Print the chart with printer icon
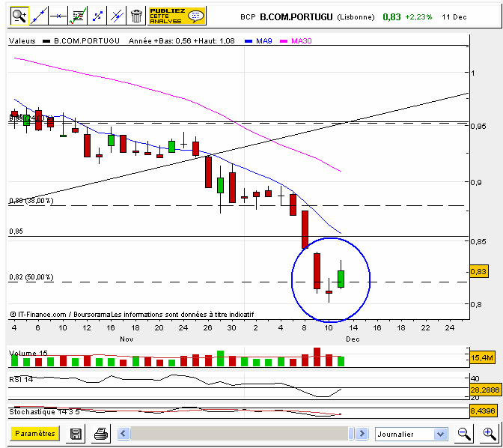The width and height of the screenshot is (503, 448). tap(101, 434)
